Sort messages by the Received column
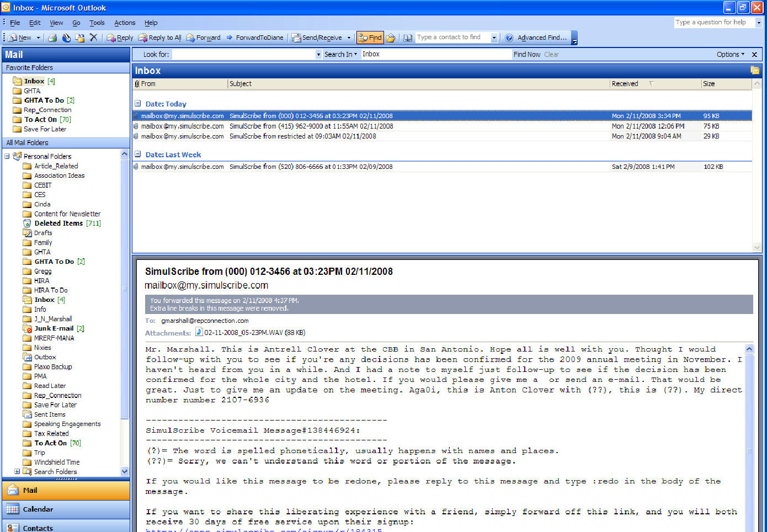The image size is (767, 532). coord(656,84)
